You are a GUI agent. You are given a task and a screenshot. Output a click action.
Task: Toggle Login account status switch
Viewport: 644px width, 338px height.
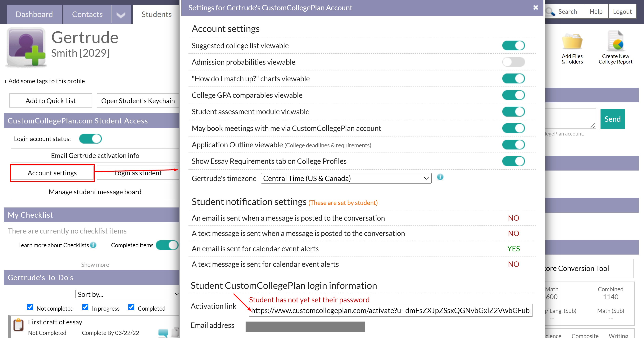(90, 139)
